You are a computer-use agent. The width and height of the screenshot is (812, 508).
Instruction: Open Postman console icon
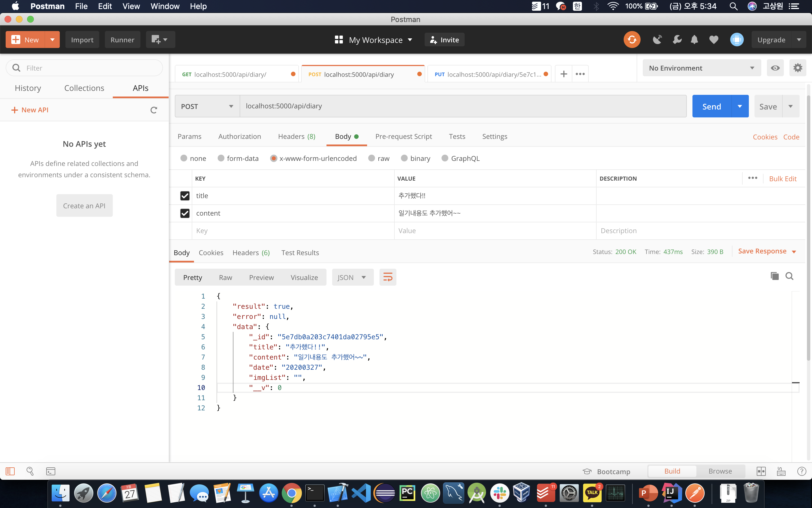coord(51,471)
